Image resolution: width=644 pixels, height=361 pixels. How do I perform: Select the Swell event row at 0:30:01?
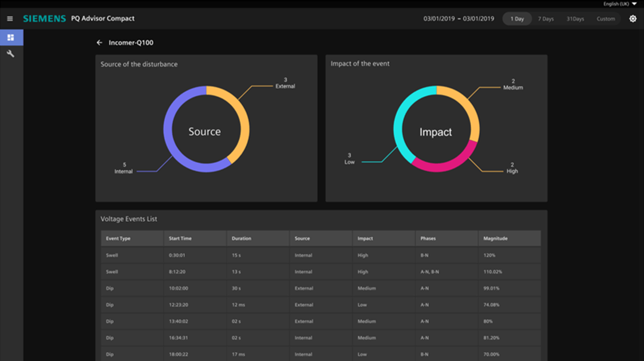pos(321,256)
